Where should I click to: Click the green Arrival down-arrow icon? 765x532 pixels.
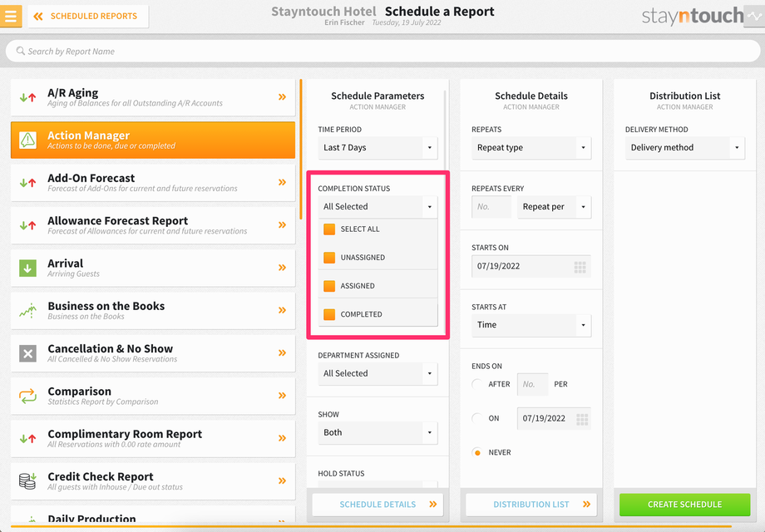[x=27, y=268]
